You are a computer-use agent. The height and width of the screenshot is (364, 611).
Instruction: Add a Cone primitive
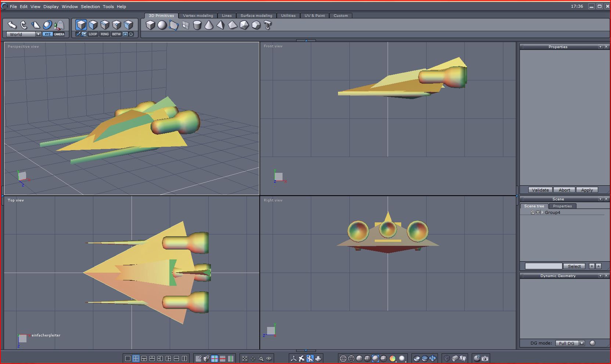coord(209,25)
